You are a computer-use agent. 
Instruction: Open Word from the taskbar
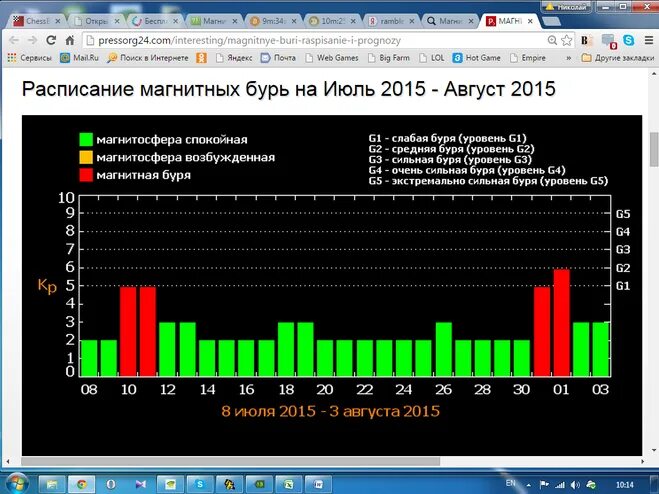pos(318,484)
